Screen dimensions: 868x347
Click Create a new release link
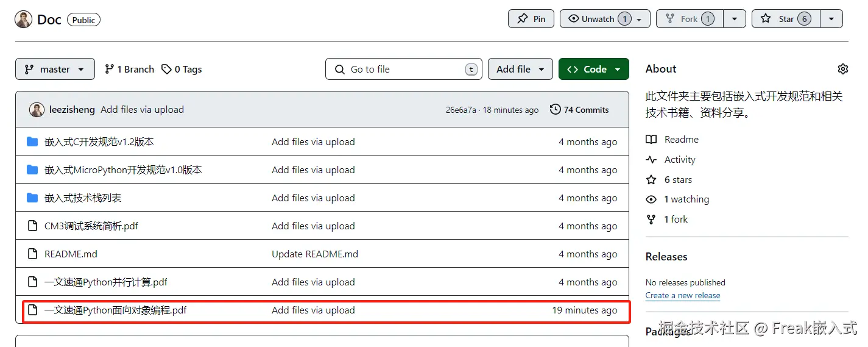click(683, 295)
